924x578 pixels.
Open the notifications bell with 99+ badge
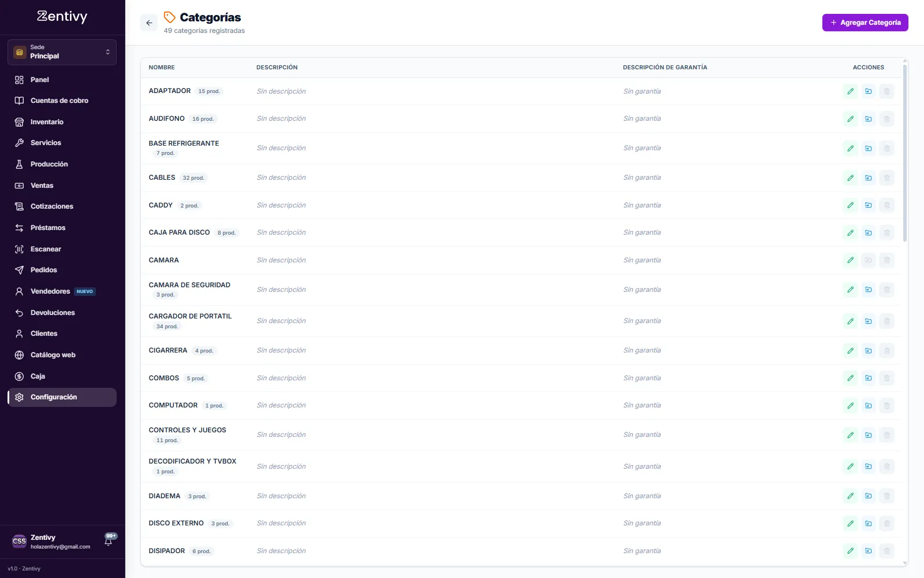(109, 540)
